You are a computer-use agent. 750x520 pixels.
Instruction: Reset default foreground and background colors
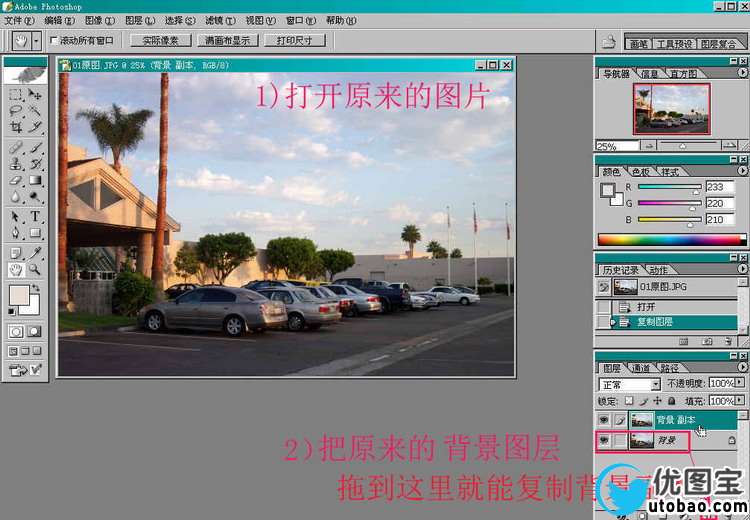(x=11, y=312)
